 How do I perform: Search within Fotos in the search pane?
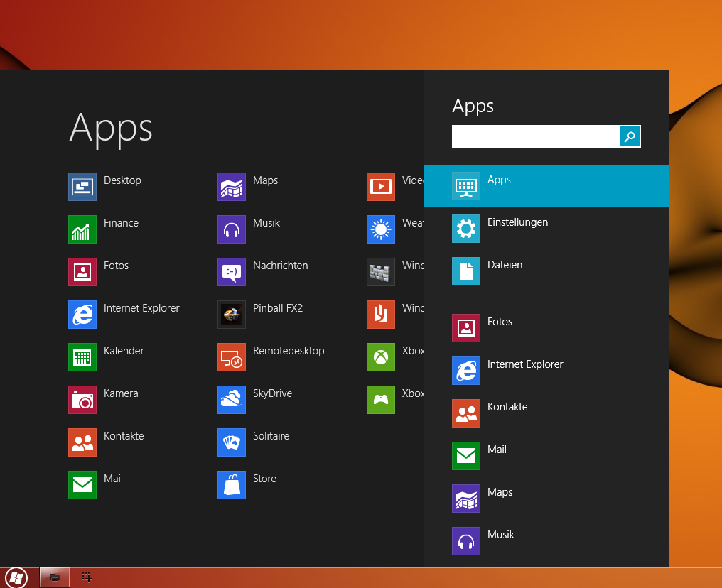pyautogui.click(x=546, y=328)
